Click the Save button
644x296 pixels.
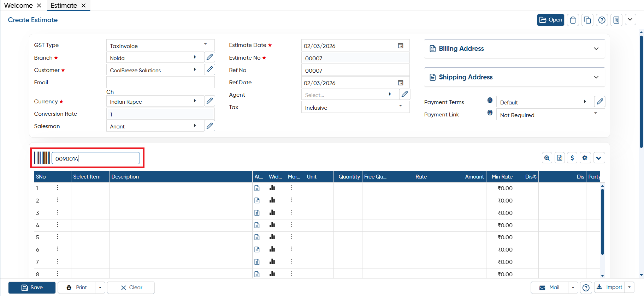pos(32,288)
